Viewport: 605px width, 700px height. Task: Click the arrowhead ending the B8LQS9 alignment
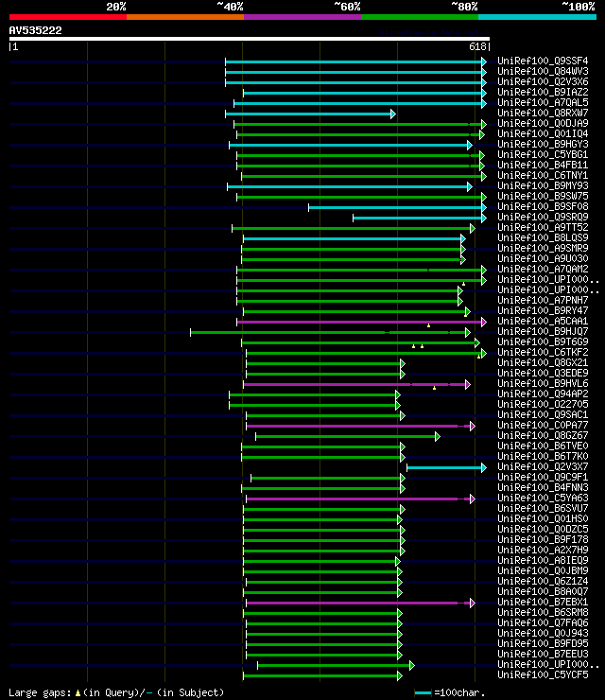pos(463,238)
